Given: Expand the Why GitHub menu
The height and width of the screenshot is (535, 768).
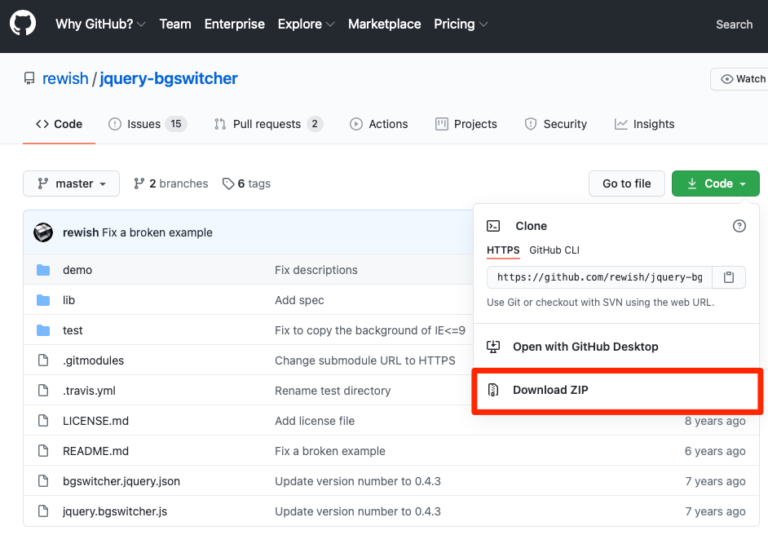Looking at the screenshot, I should 100,24.
